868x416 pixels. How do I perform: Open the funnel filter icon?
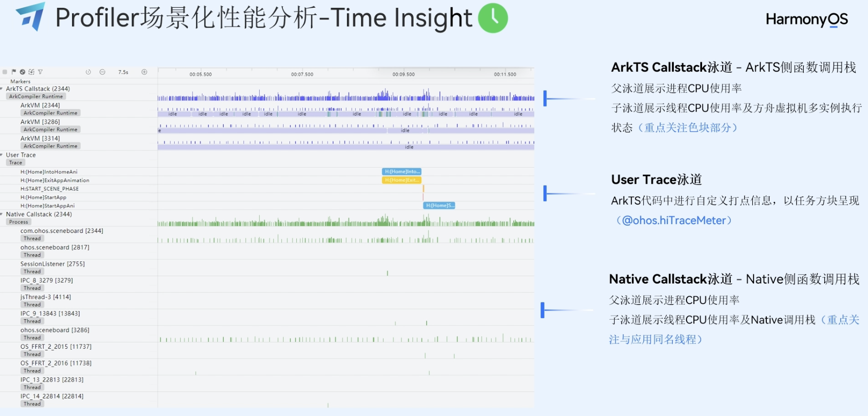pyautogui.click(x=40, y=72)
